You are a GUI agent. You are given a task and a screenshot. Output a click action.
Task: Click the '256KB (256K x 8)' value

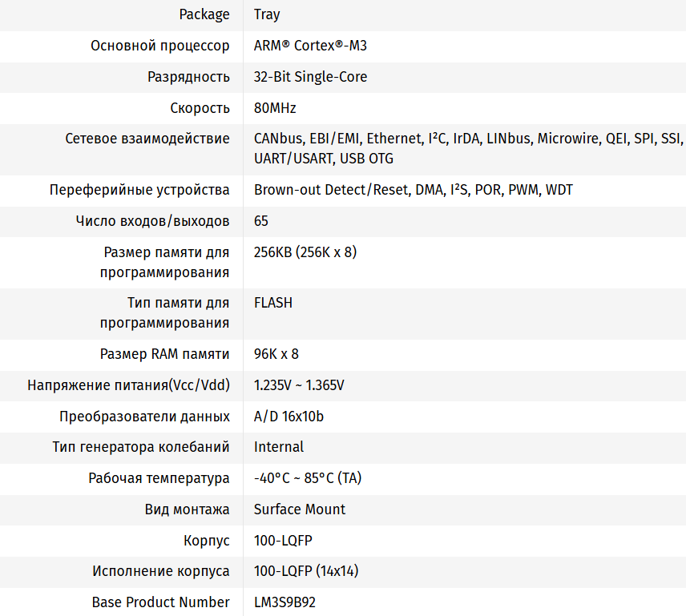tap(305, 252)
